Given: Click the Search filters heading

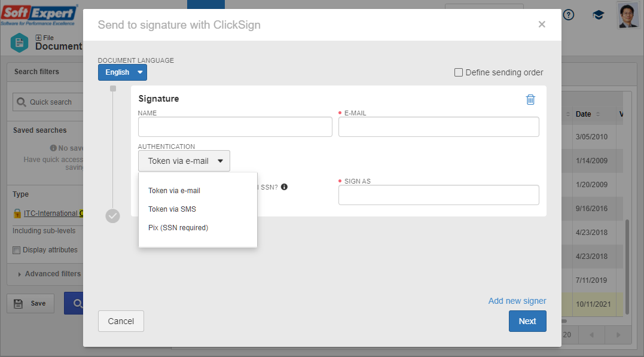Looking at the screenshot, I should [36, 72].
